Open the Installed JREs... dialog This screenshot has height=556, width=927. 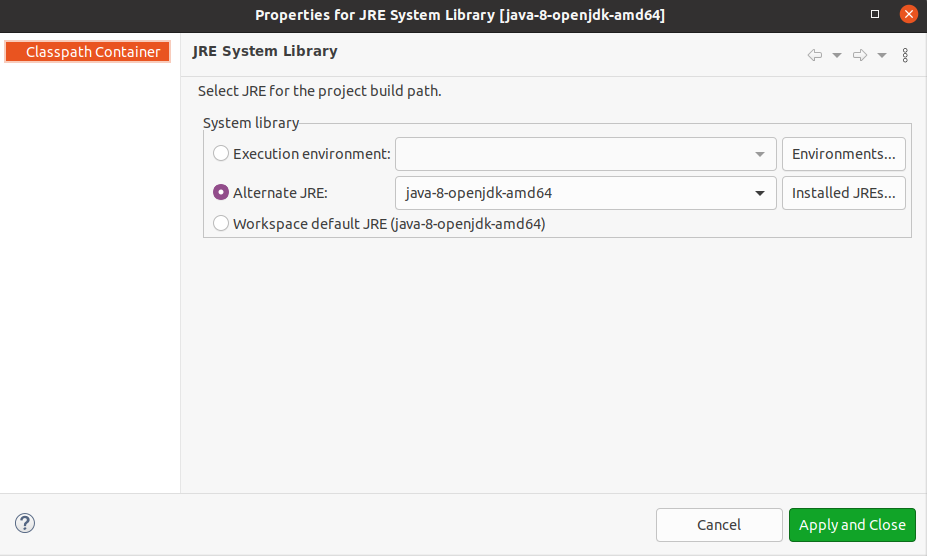(844, 193)
